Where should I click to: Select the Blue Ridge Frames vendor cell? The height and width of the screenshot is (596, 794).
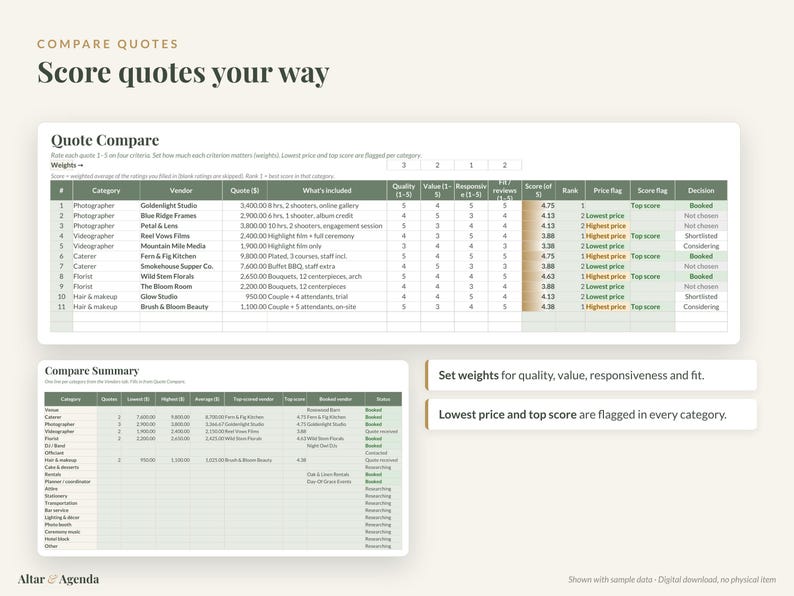(181, 216)
